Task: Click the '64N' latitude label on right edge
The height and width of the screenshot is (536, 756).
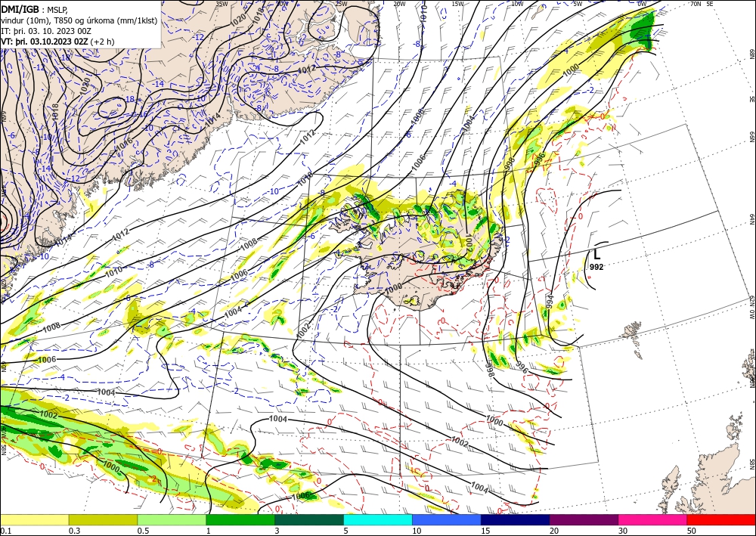Action: pyautogui.click(x=751, y=219)
